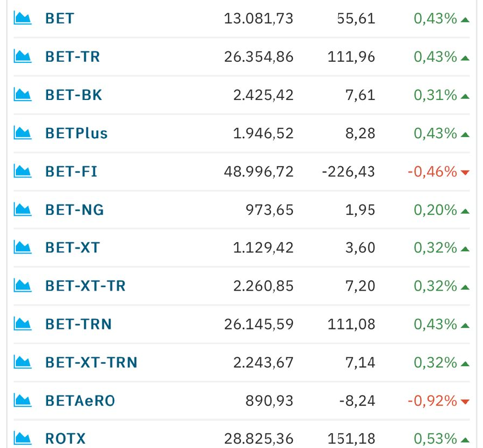Open the BET-BK index link

click(x=74, y=95)
